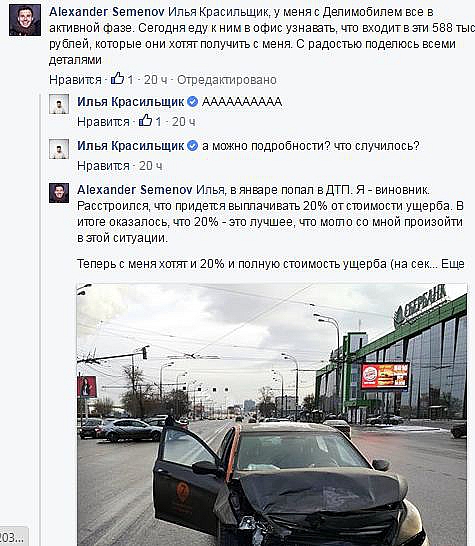
Task: Click '20 ч' timestamp under 'что случилось?' reply
Action: pos(150,166)
